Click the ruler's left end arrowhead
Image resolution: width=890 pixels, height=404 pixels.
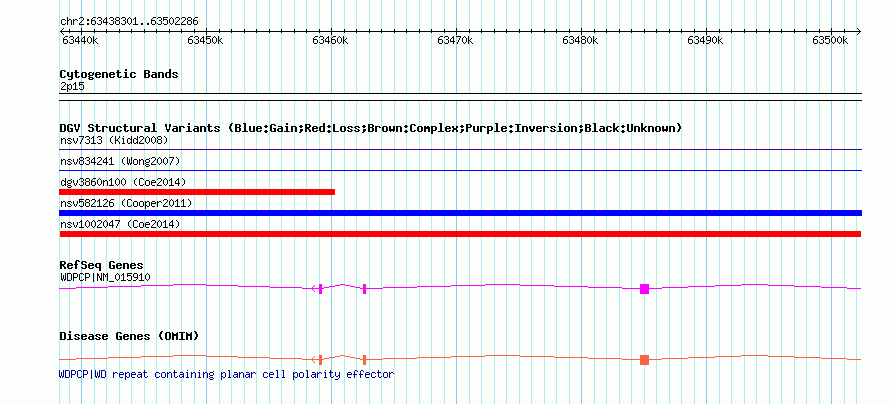click(x=62, y=31)
